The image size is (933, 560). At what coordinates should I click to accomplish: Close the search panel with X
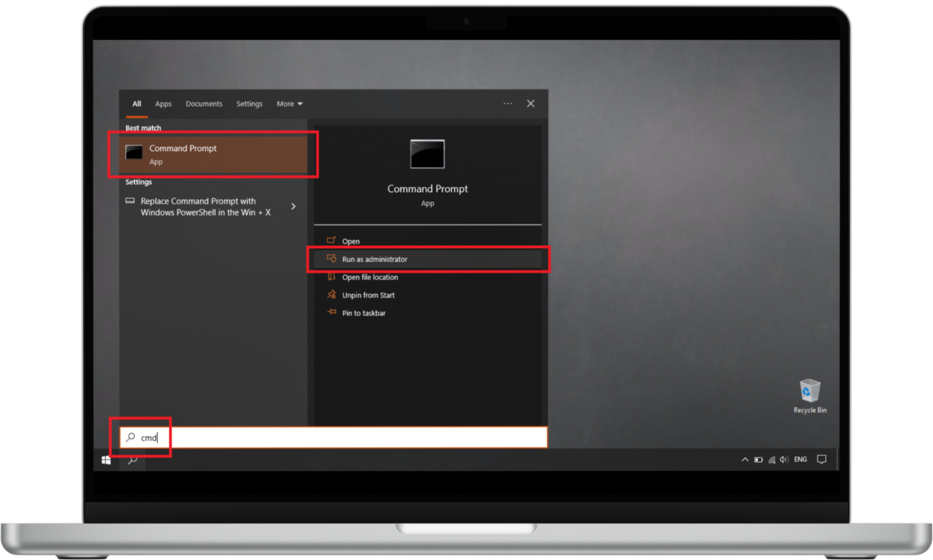pyautogui.click(x=531, y=104)
